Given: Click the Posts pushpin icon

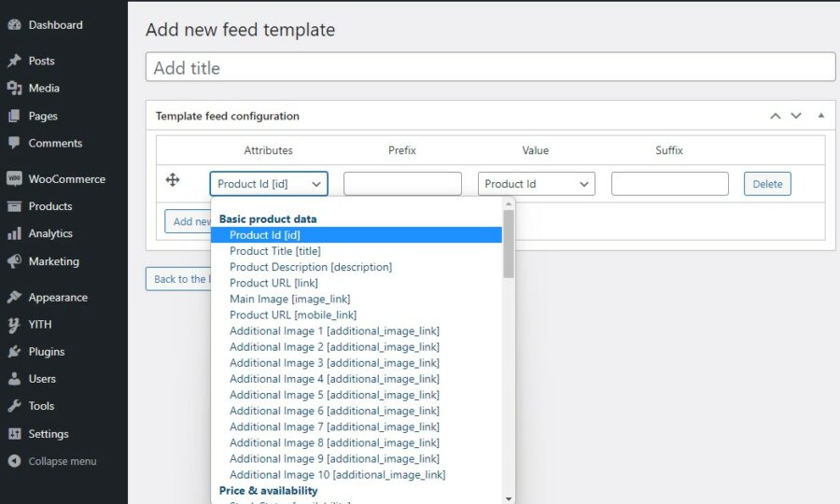Looking at the screenshot, I should tap(14, 61).
